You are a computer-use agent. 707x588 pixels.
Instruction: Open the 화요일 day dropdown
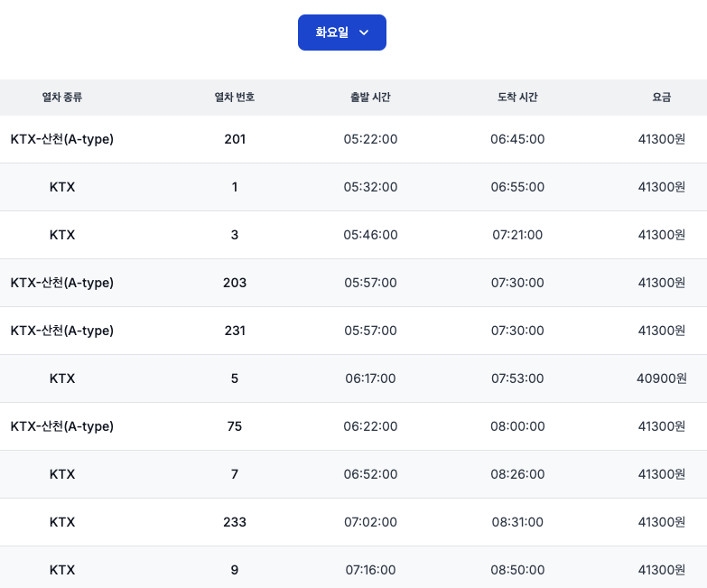[342, 33]
